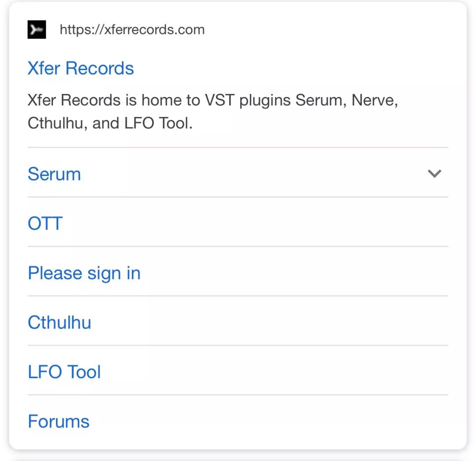
Task: Open the OTT sitelink
Action: click(45, 223)
